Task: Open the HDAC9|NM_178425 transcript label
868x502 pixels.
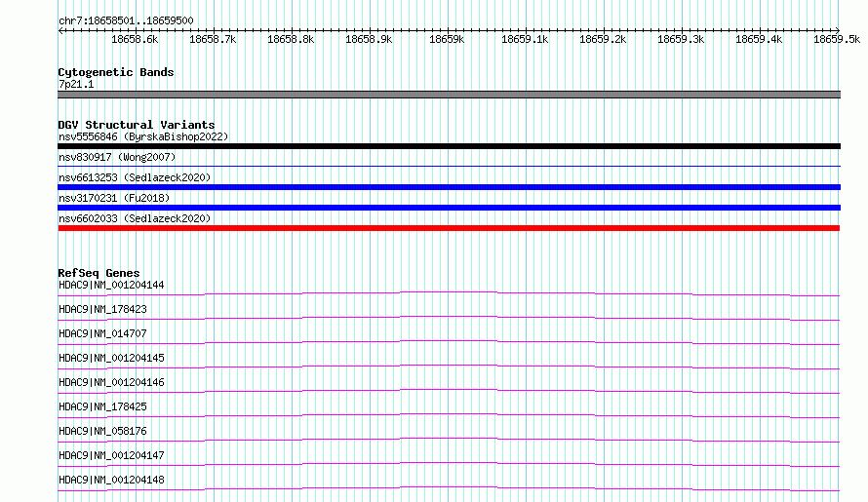Action: [x=103, y=406]
